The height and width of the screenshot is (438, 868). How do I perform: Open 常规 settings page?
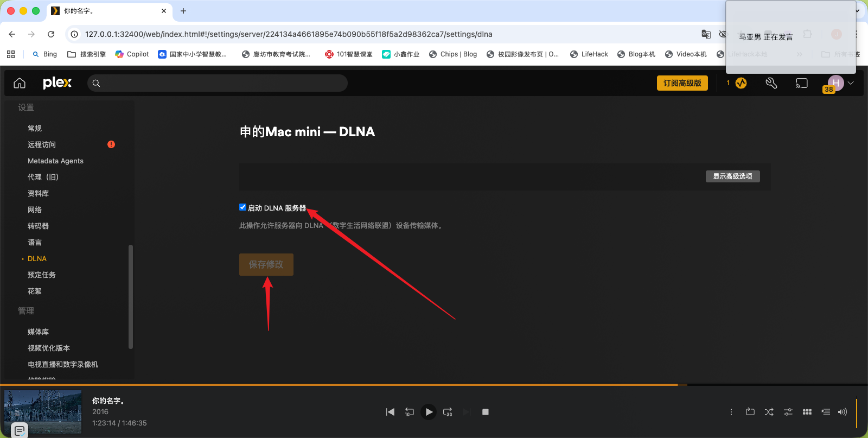[35, 128]
